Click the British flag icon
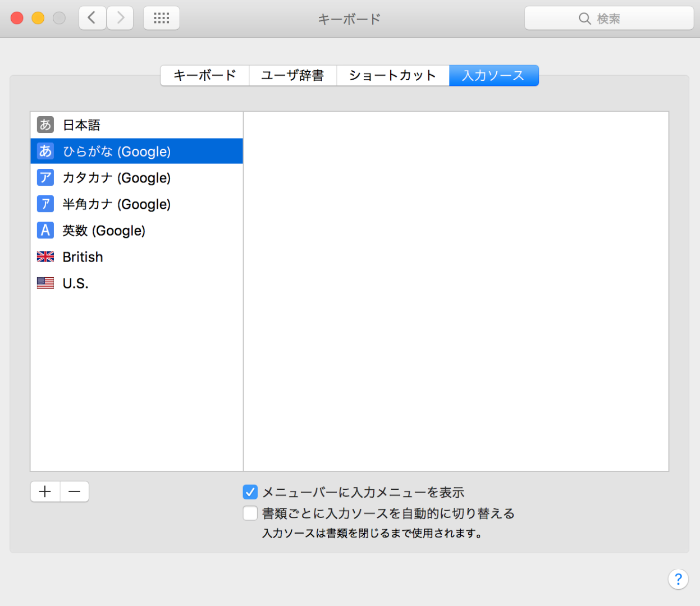 click(x=45, y=257)
